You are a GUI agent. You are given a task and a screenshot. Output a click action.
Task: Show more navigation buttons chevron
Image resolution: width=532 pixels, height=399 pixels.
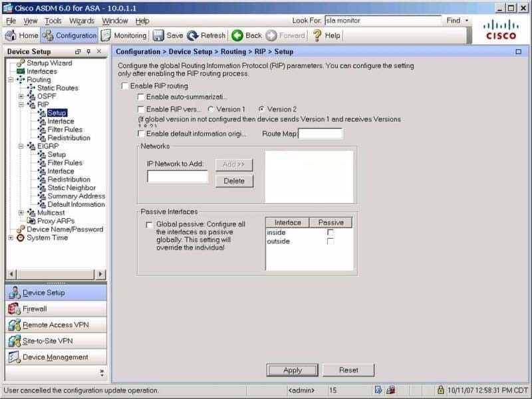102,372
